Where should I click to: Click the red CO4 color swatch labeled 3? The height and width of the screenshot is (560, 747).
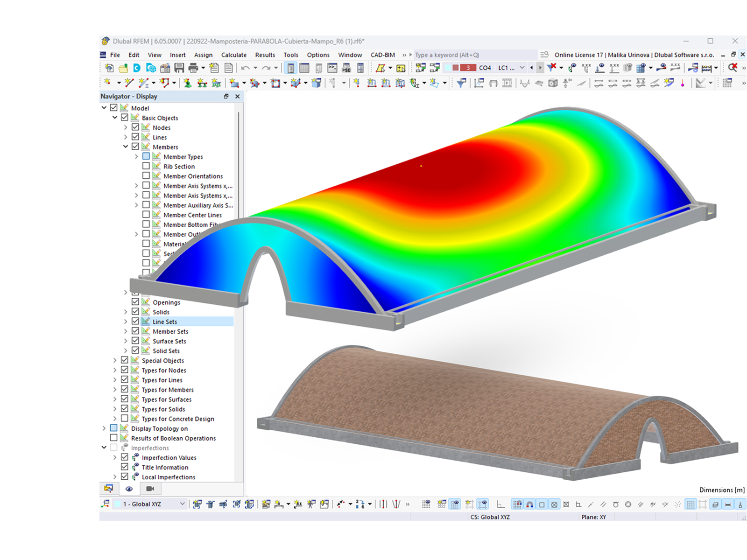tap(468, 68)
